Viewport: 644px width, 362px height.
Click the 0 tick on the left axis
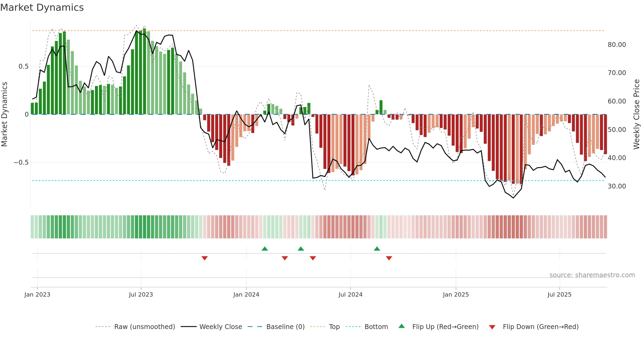[27, 114]
